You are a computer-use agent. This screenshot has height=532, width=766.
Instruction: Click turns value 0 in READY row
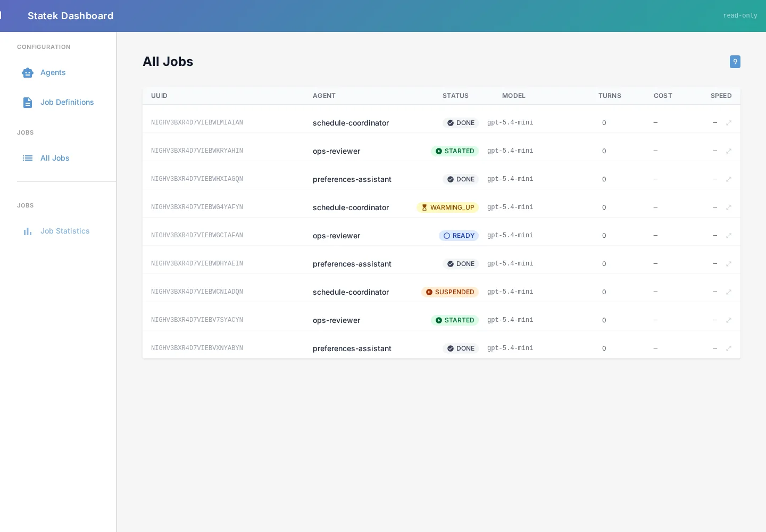pos(604,236)
